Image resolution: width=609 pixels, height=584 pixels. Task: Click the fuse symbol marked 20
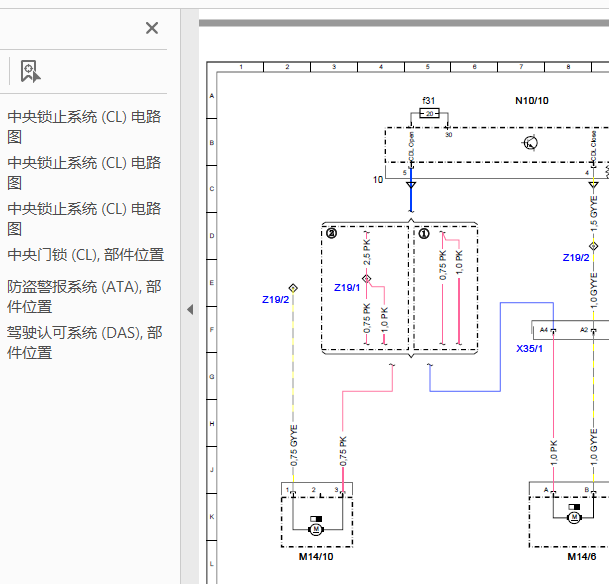430,113
